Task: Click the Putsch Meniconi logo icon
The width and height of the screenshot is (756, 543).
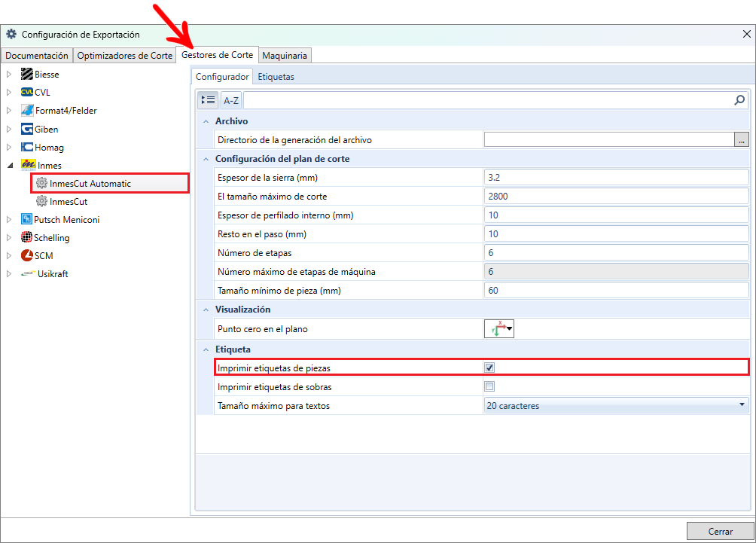Action: [26, 219]
